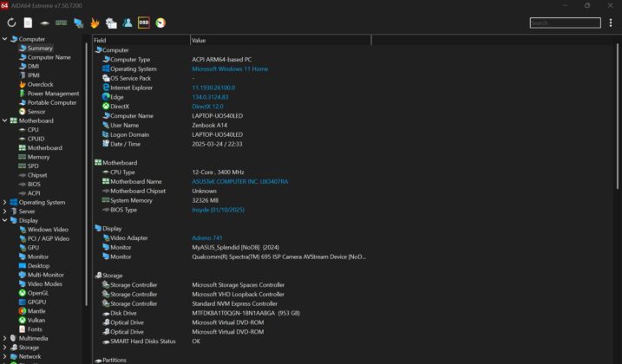Viewport: 622px width, 364px height.
Task: Launch the disk benchmark toolbar icon
Action: [44, 23]
